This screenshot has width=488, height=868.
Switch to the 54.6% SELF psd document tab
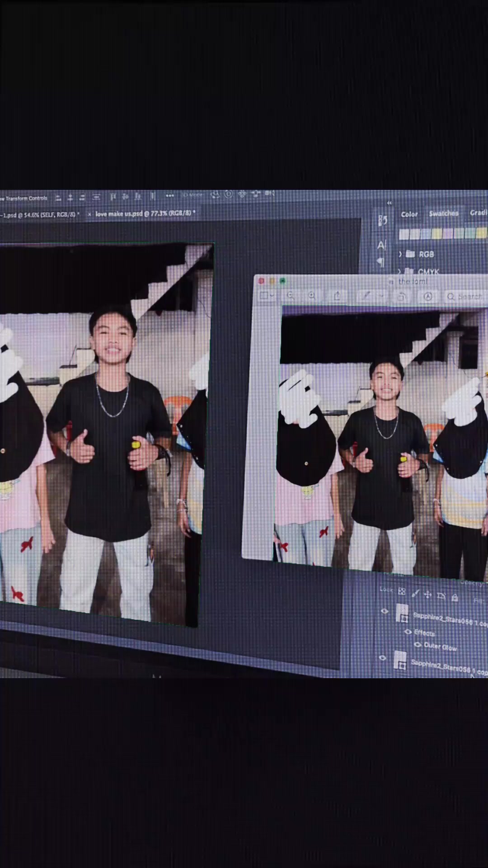tap(40, 215)
